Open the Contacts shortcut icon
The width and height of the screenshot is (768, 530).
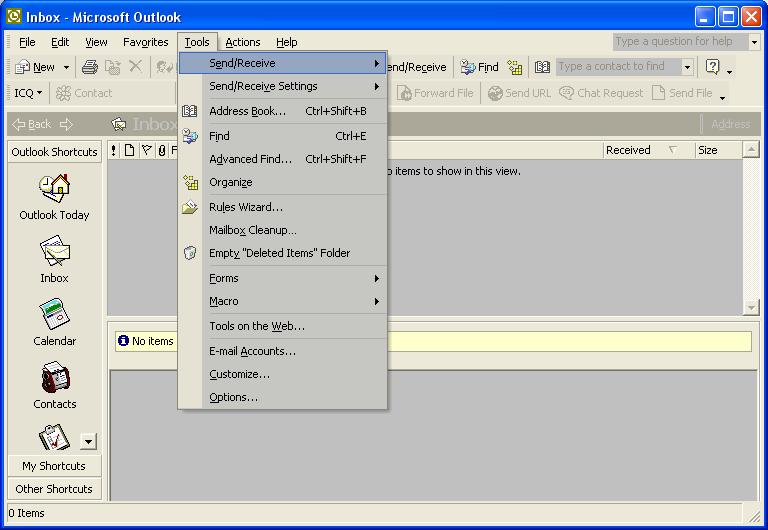pos(54,377)
